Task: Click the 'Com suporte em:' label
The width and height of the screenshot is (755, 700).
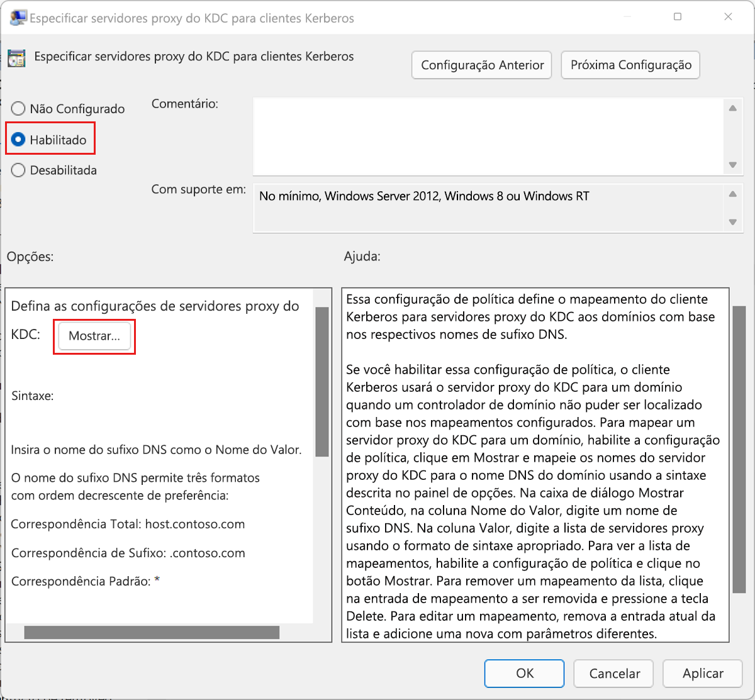Action: click(x=198, y=189)
